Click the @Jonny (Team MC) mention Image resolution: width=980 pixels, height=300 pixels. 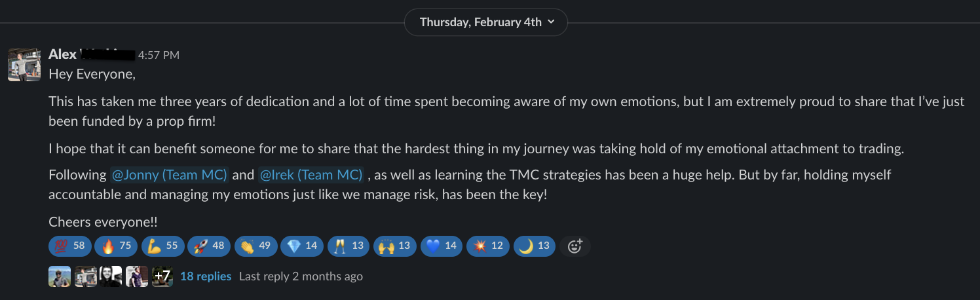pos(169,175)
